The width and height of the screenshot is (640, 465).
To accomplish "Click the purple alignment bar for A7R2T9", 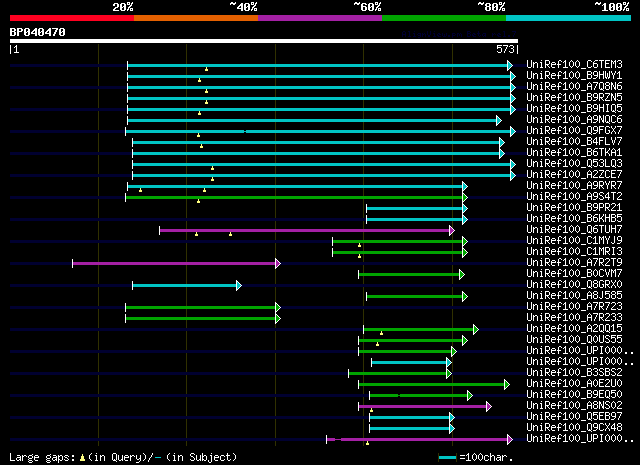I will [174, 264].
